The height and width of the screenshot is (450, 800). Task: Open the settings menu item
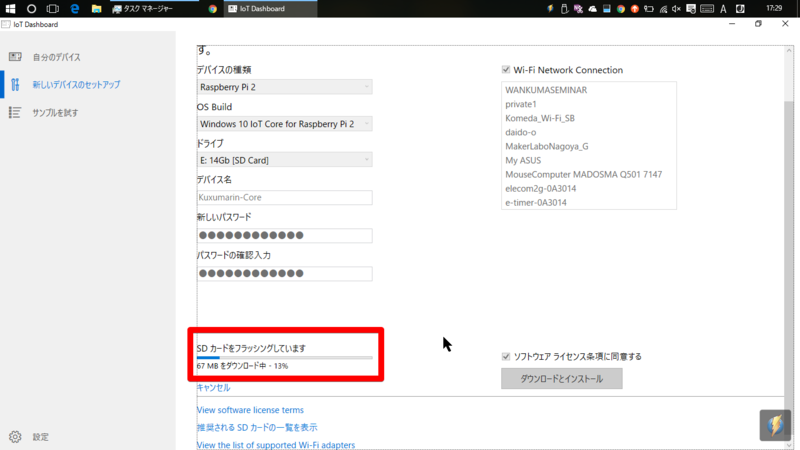pos(41,437)
